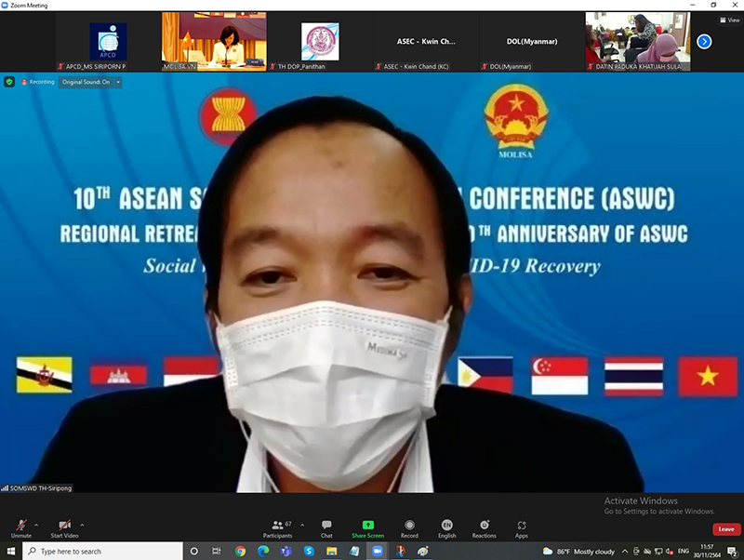Open the weather widget showing 86°F
The width and height of the screenshot is (744, 560).
(x=578, y=552)
